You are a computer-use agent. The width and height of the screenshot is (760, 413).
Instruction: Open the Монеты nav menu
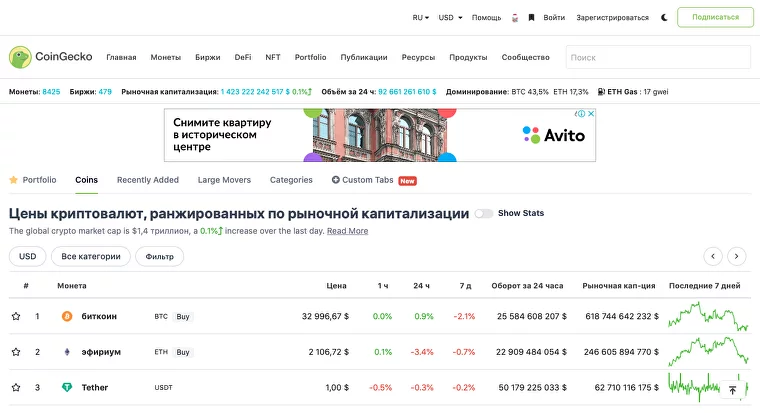[165, 57]
